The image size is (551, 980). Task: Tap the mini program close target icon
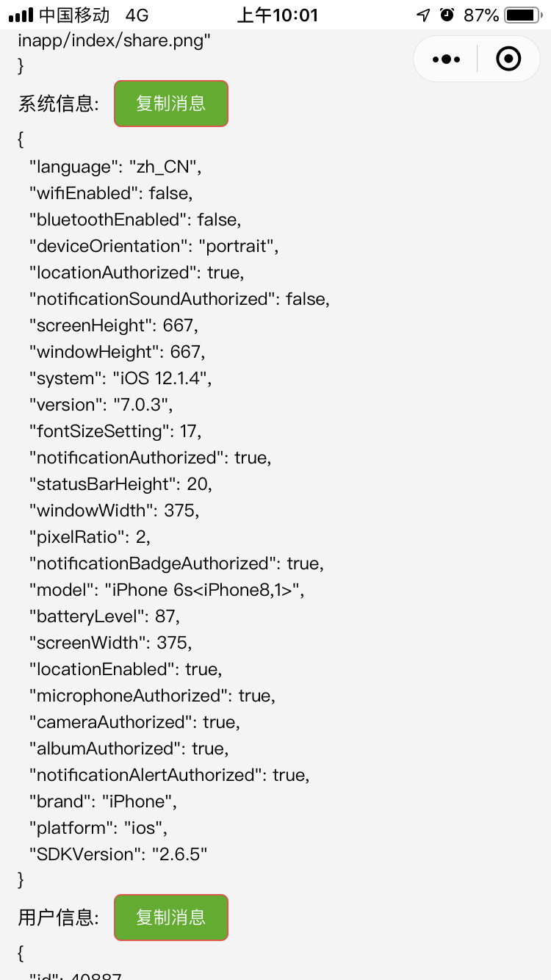click(x=508, y=59)
